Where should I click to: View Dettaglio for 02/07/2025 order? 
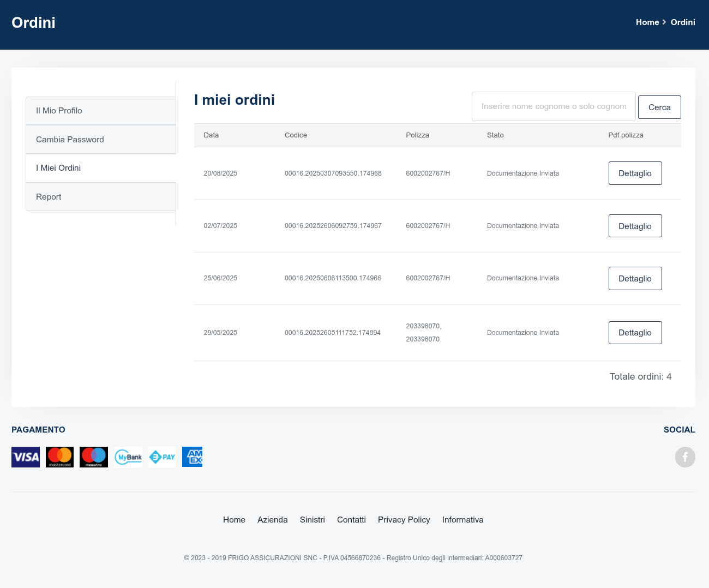(x=635, y=226)
